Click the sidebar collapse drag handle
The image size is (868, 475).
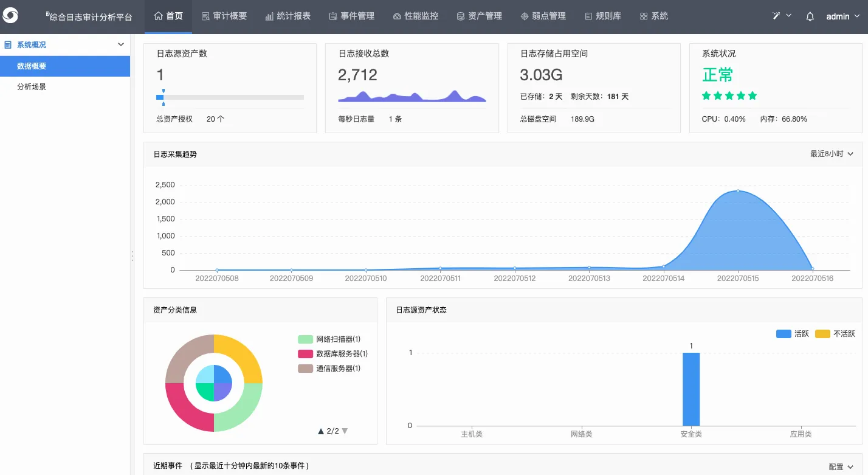tap(133, 256)
